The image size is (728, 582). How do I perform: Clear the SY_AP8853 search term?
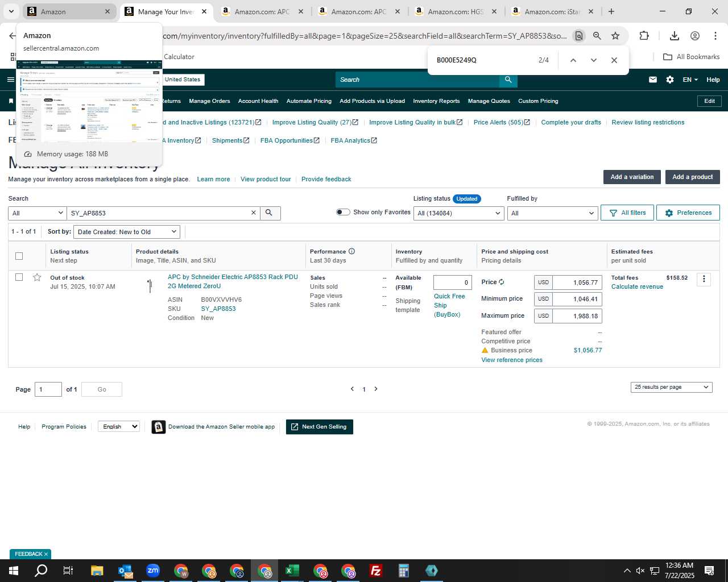(254, 213)
